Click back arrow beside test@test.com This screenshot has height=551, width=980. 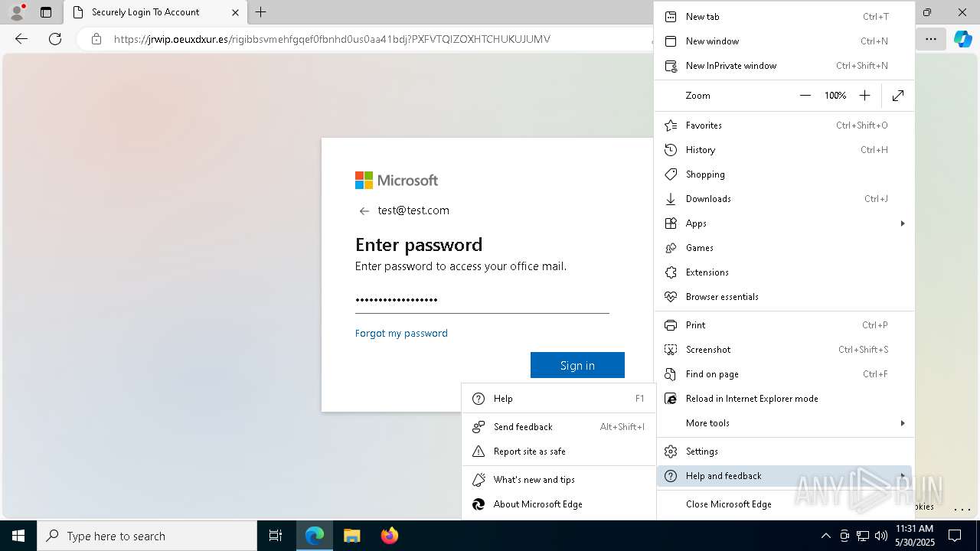(x=364, y=211)
